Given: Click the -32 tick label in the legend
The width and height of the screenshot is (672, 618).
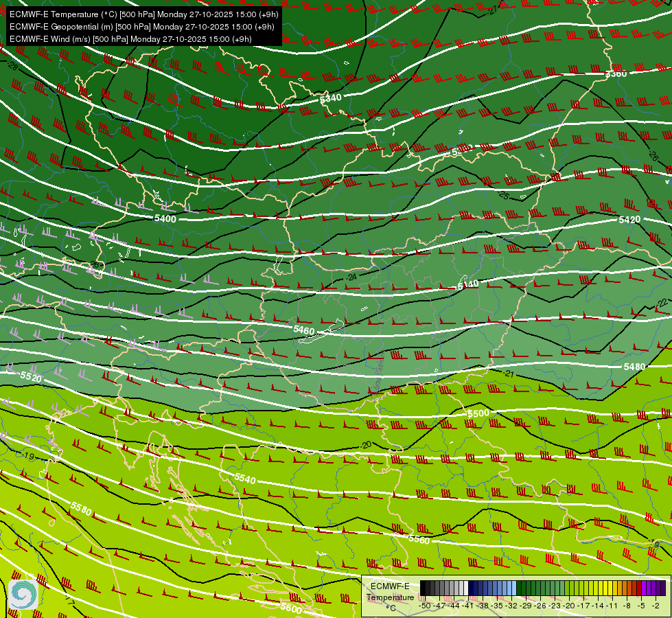Looking at the screenshot, I should (x=511, y=606).
